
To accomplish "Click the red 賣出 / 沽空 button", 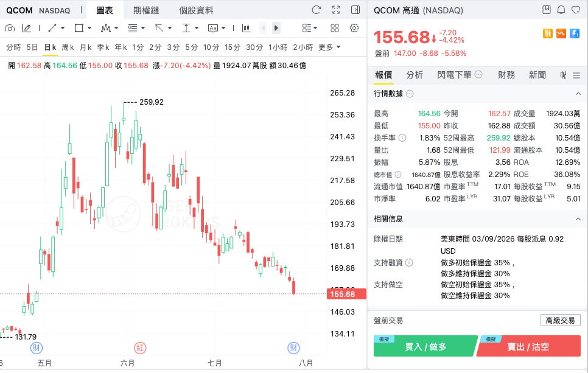I will click(529, 346).
